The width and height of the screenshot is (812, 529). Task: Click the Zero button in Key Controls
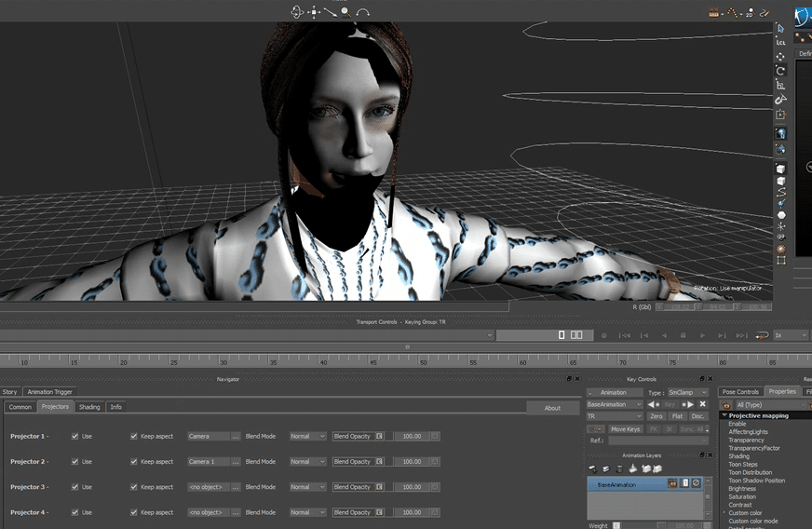point(656,417)
